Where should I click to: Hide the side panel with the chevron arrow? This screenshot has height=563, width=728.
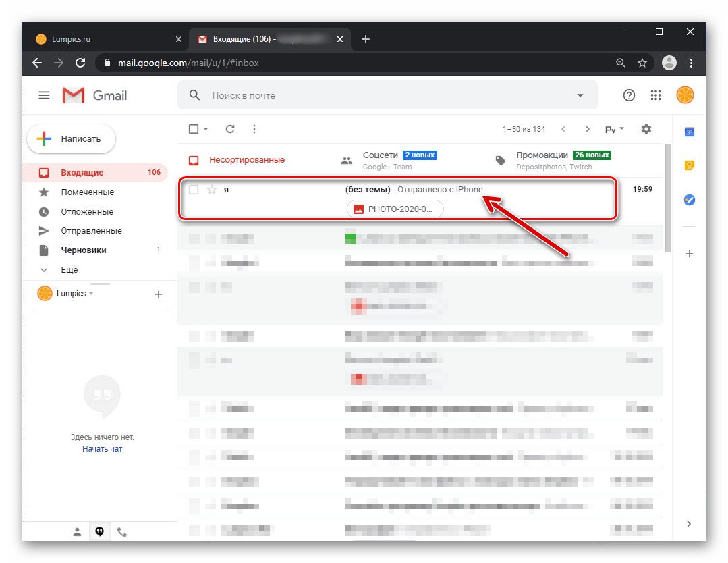(x=689, y=524)
